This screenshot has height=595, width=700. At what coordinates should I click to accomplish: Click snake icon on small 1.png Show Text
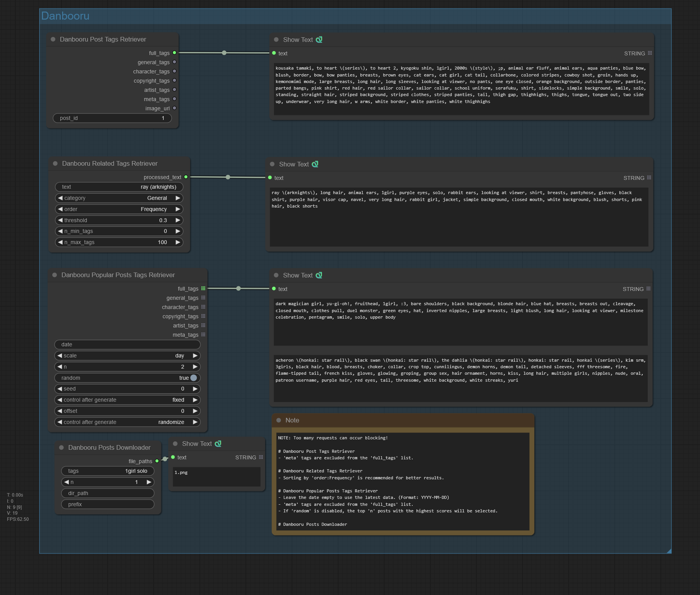click(x=218, y=444)
